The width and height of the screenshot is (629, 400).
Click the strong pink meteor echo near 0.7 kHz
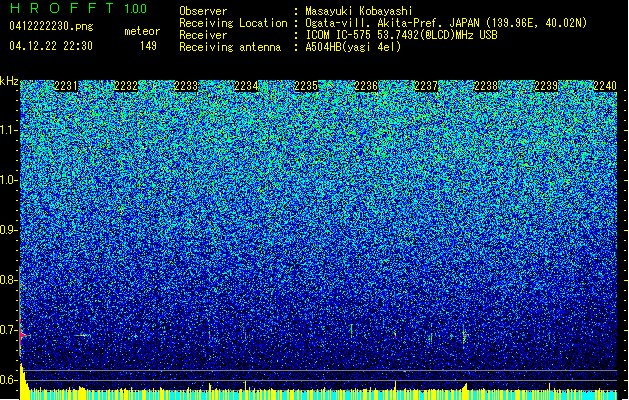23,335
